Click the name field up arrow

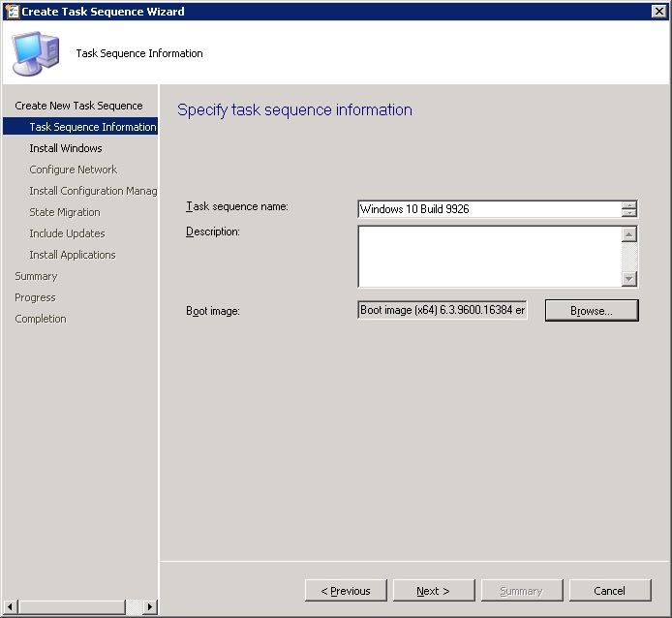(x=629, y=204)
